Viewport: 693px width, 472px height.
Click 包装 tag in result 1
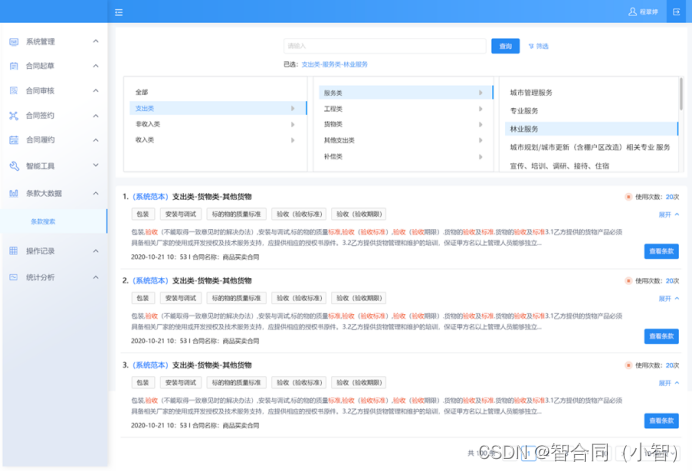tap(143, 214)
